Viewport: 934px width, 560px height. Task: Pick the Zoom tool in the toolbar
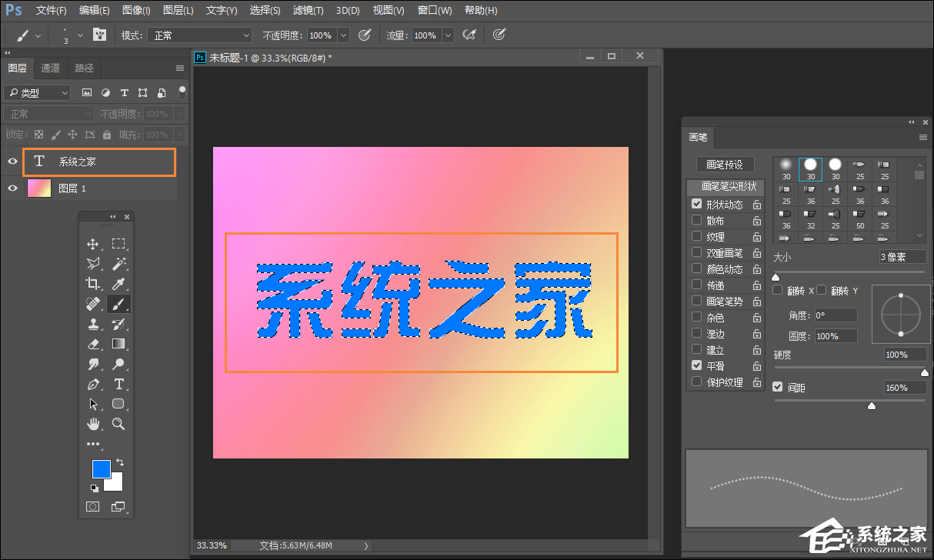coord(118,423)
